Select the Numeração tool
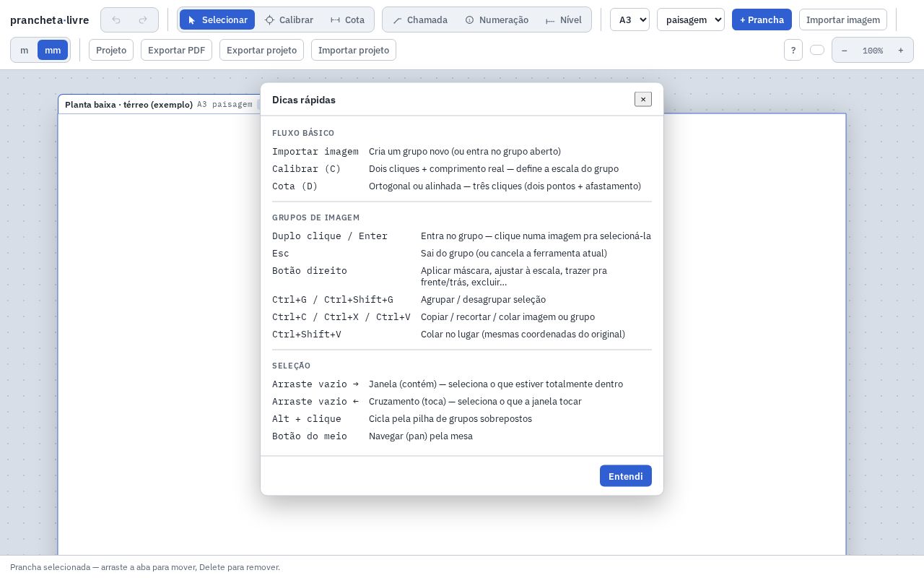924x578 pixels. pyautogui.click(x=497, y=20)
